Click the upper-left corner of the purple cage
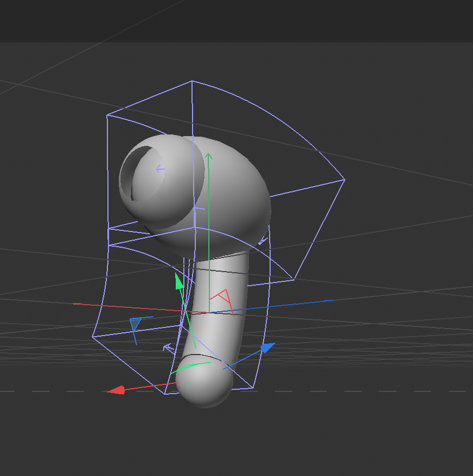The height and width of the screenshot is (476, 473). [x=107, y=115]
